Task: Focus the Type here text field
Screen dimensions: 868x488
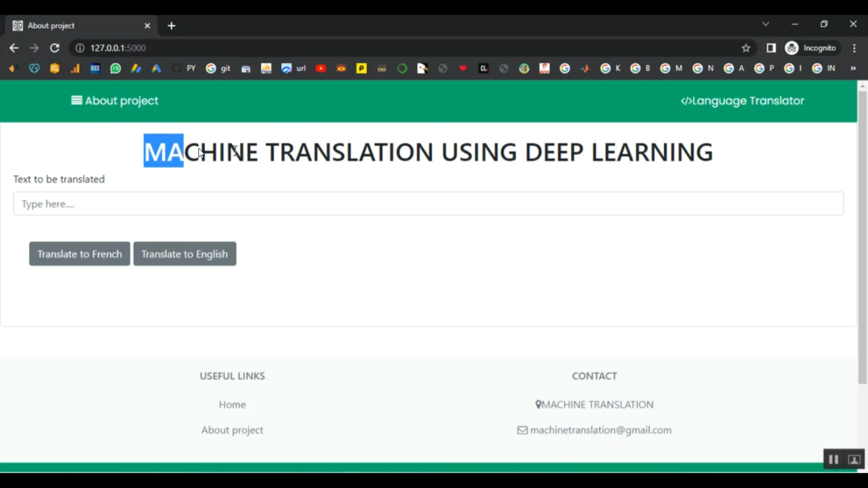Action: pos(428,204)
